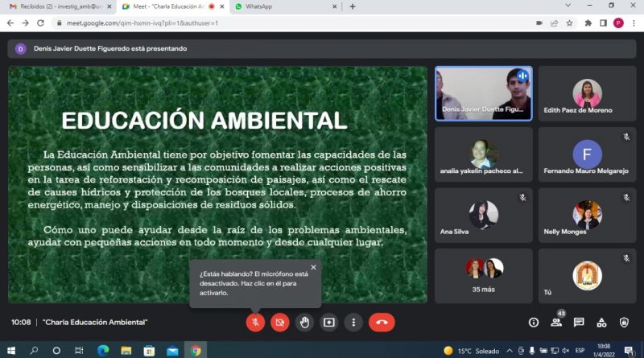Open the Activities panel
Image resolution: width=644 pixels, height=358 pixels.
(x=601, y=322)
